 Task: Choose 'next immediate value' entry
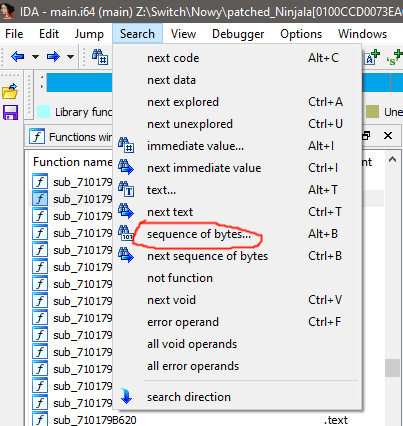[237, 168]
